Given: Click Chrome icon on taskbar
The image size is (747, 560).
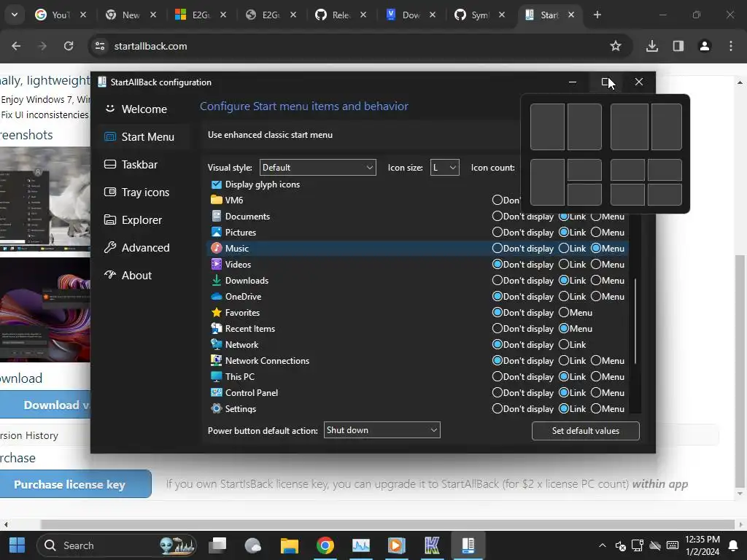Looking at the screenshot, I should tap(325, 545).
